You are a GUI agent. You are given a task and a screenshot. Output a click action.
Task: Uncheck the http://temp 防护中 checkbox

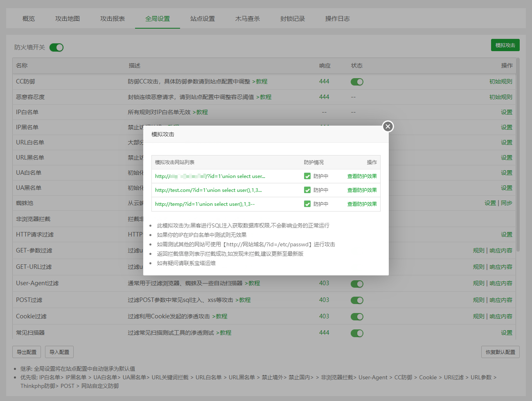[x=307, y=204]
